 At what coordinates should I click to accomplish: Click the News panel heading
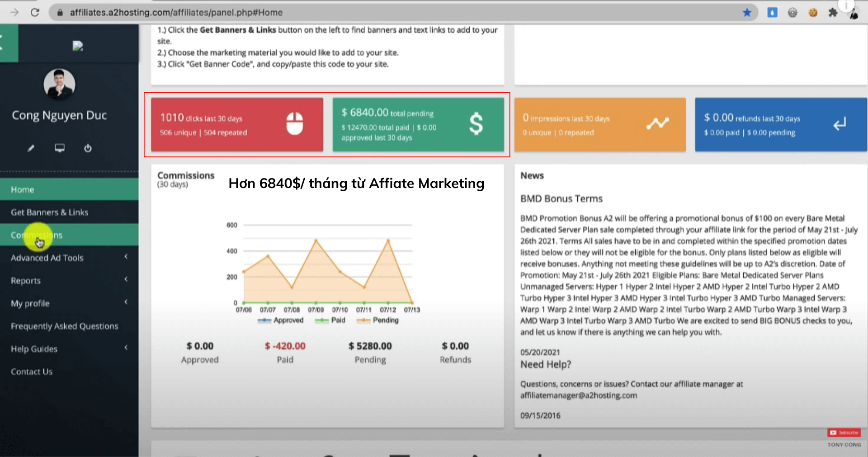(x=532, y=175)
